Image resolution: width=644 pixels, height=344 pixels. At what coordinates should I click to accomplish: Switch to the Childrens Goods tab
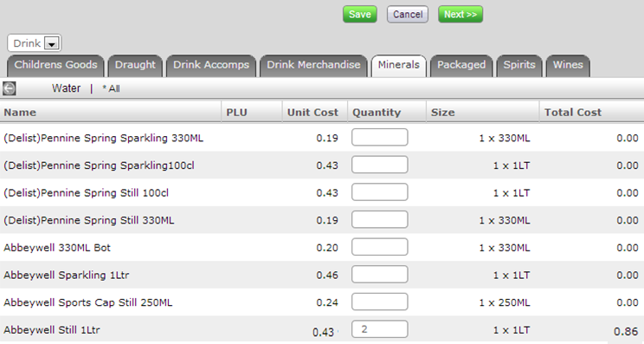pos(56,65)
